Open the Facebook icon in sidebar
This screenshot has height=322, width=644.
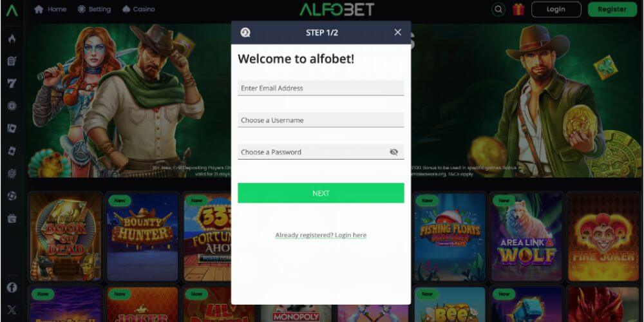click(12, 287)
